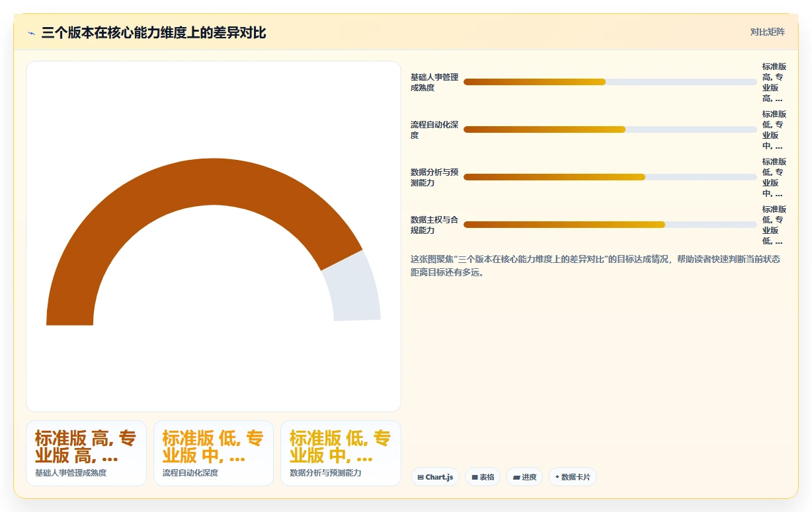This screenshot has width=812, height=512.
Task: Open the 数据分析与预测能力 data card
Action: [x=341, y=453]
